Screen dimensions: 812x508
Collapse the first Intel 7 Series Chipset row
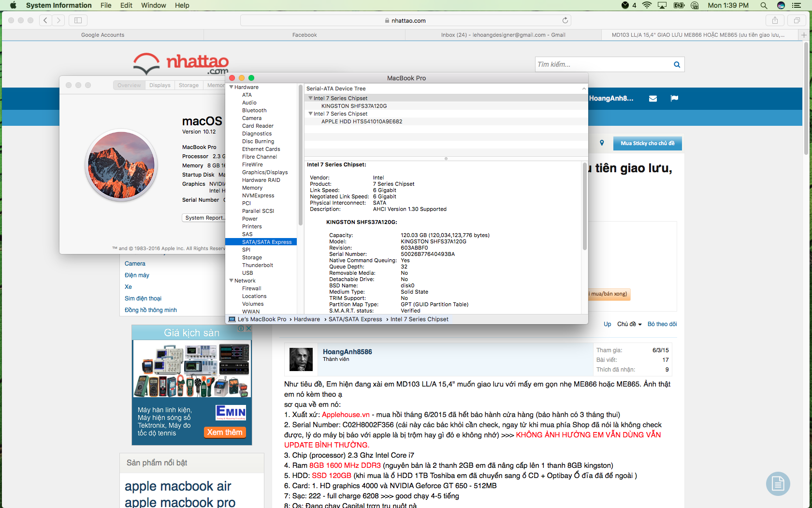pyautogui.click(x=310, y=98)
